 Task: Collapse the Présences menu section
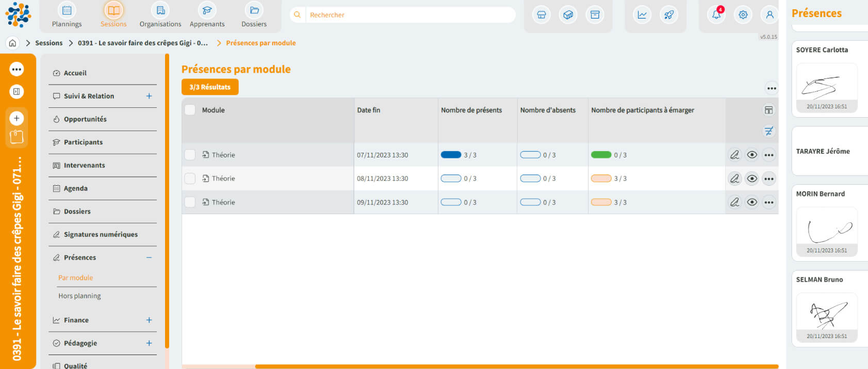149,258
